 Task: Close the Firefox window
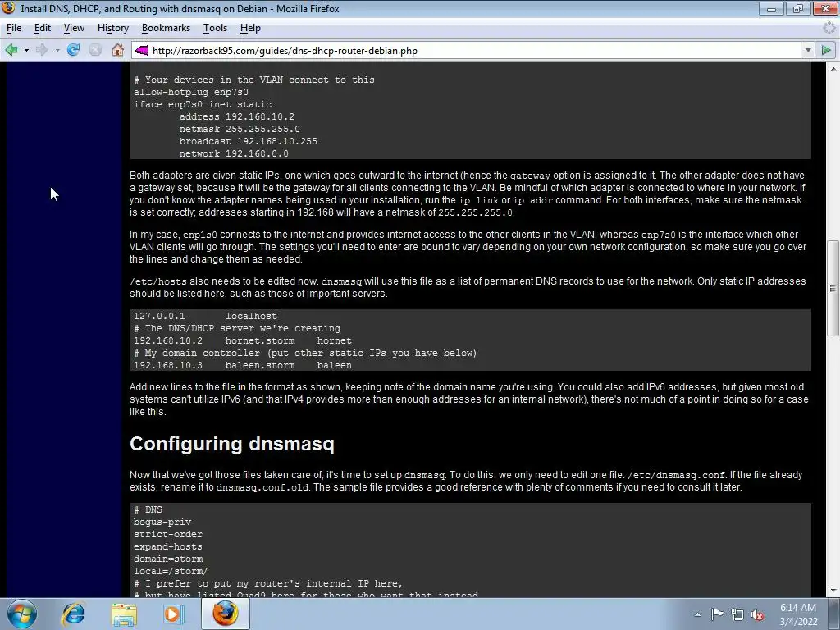[x=824, y=8]
